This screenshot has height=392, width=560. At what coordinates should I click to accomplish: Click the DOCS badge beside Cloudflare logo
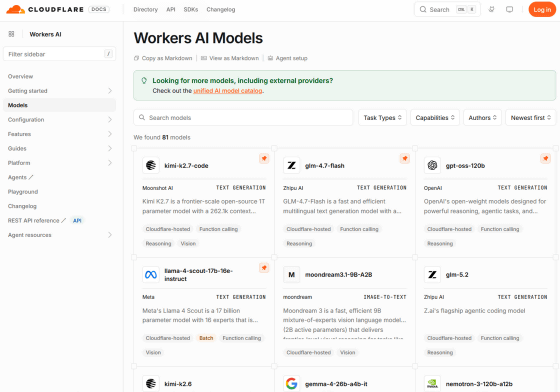[x=99, y=9]
